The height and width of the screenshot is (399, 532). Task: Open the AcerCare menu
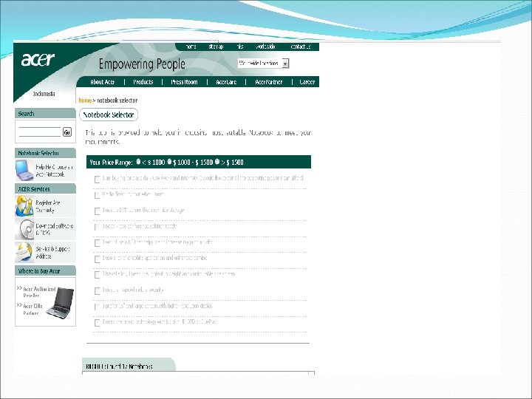tap(226, 82)
